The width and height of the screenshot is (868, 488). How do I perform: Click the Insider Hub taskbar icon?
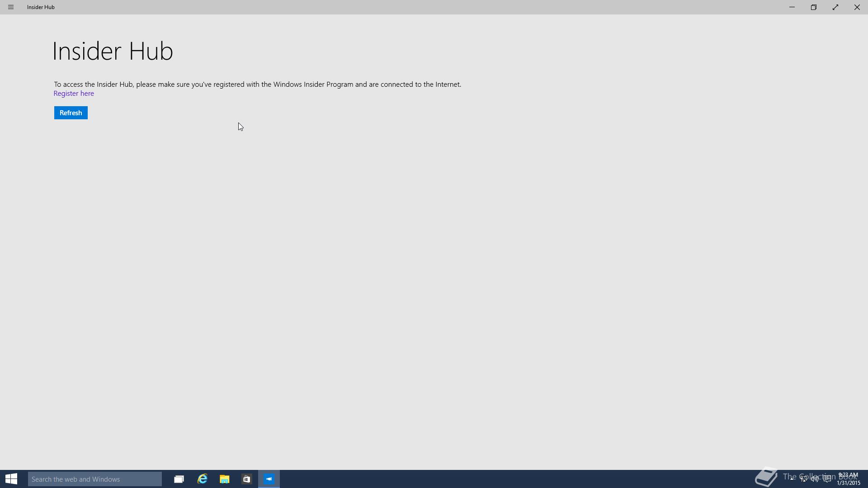269,479
